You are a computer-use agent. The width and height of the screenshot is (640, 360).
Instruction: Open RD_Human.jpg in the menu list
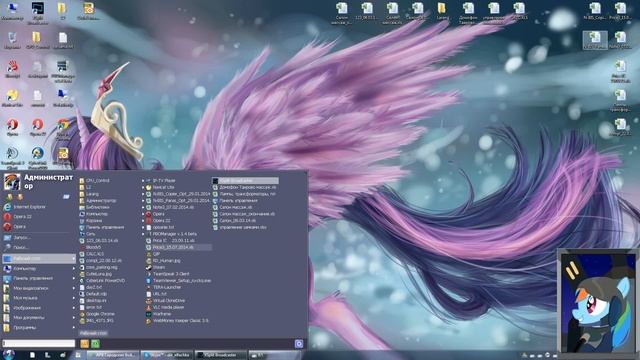coord(163,260)
